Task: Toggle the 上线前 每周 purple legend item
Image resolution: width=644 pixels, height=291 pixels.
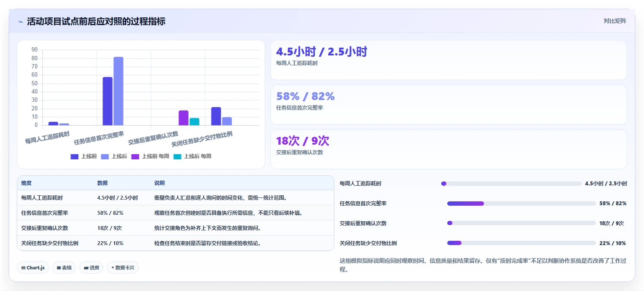Action: tap(150, 156)
